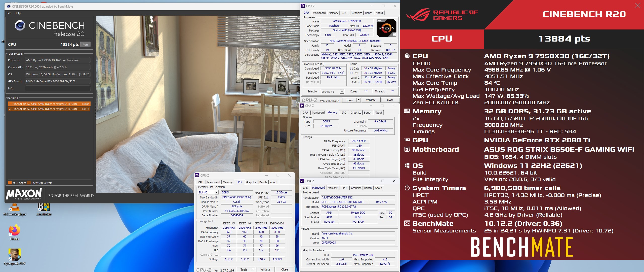The width and height of the screenshot is (644, 272).
Task: Click Validate in CPU-Z SPD window
Action: pyautogui.click(x=265, y=269)
